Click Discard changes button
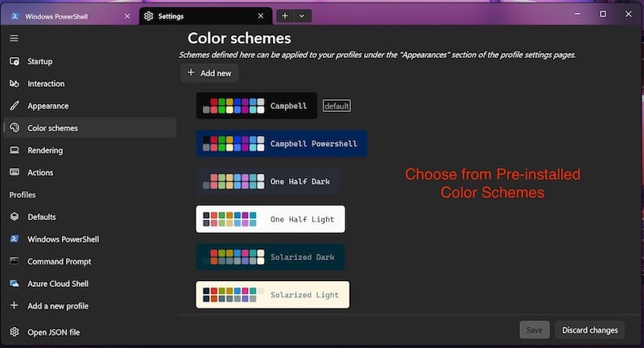 click(x=590, y=330)
